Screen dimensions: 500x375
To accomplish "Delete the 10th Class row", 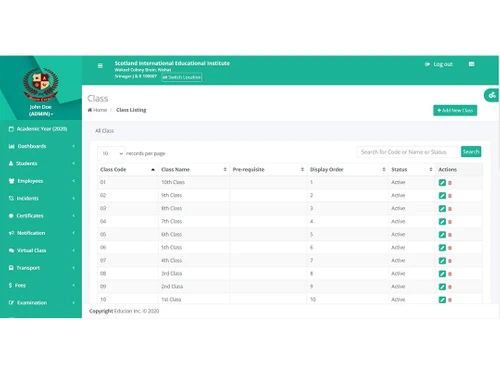I will [x=450, y=183].
